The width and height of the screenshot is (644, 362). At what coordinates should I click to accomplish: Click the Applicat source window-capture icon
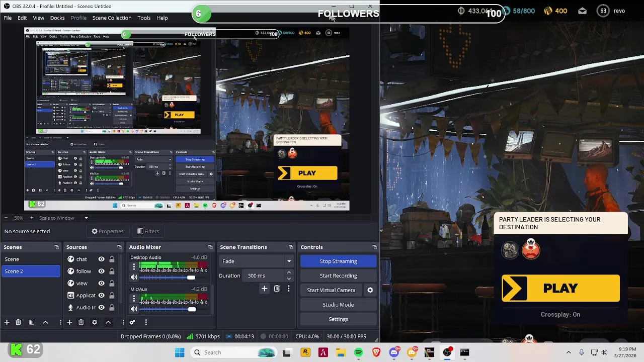(x=71, y=295)
